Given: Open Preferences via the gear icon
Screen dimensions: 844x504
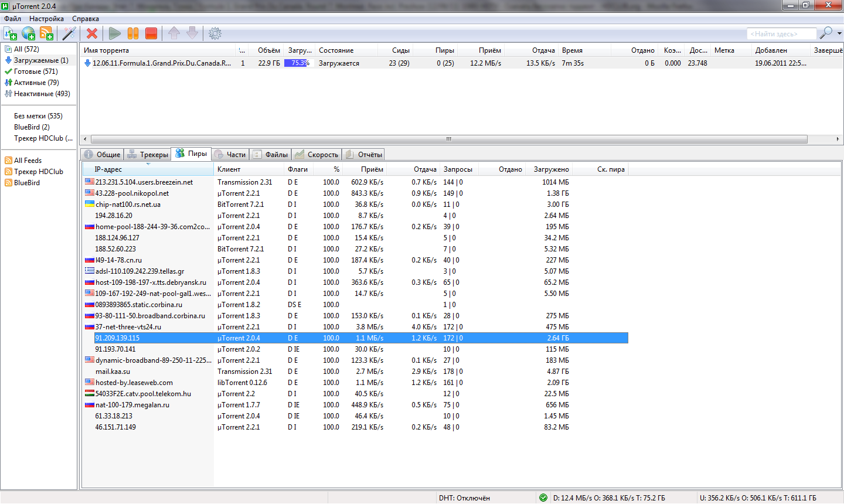Looking at the screenshot, I should click(215, 33).
